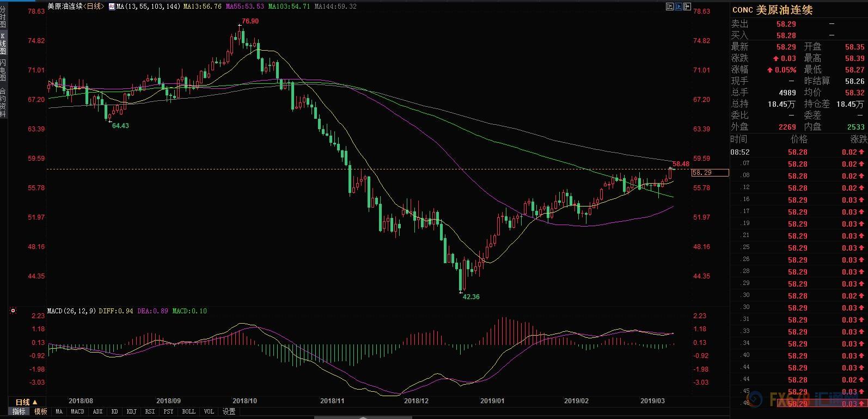The height and width of the screenshot is (419, 868).
Task: Open the 闪电图 side tab
Action: pyautogui.click(x=3, y=70)
